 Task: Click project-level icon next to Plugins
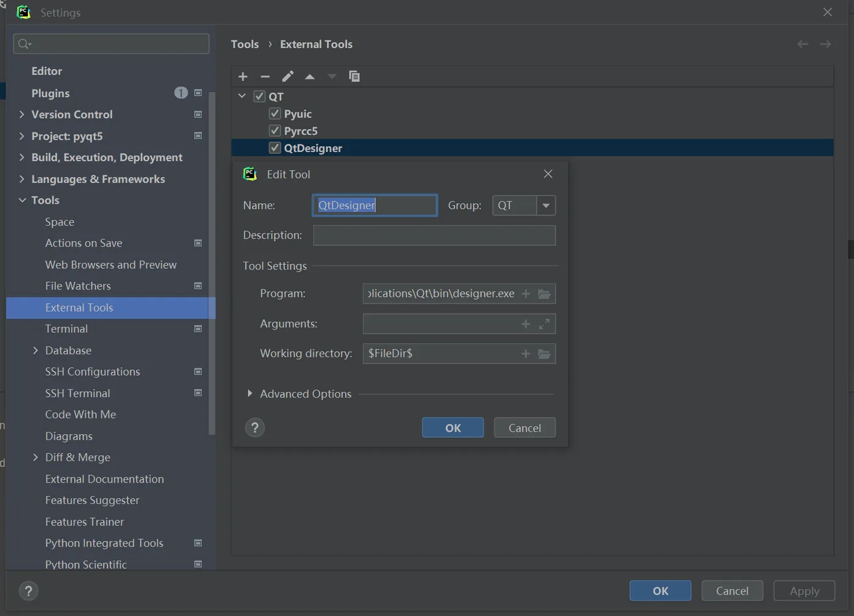point(198,93)
